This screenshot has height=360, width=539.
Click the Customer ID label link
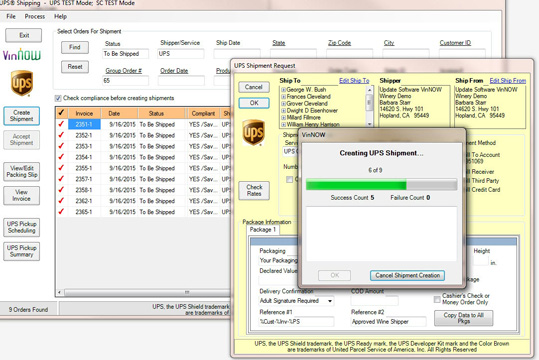click(455, 43)
